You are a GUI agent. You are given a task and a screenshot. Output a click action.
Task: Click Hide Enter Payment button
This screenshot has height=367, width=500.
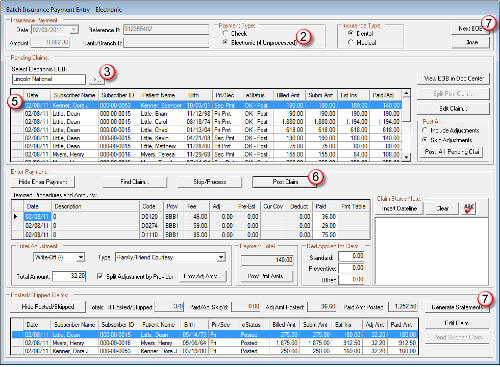coord(42,182)
